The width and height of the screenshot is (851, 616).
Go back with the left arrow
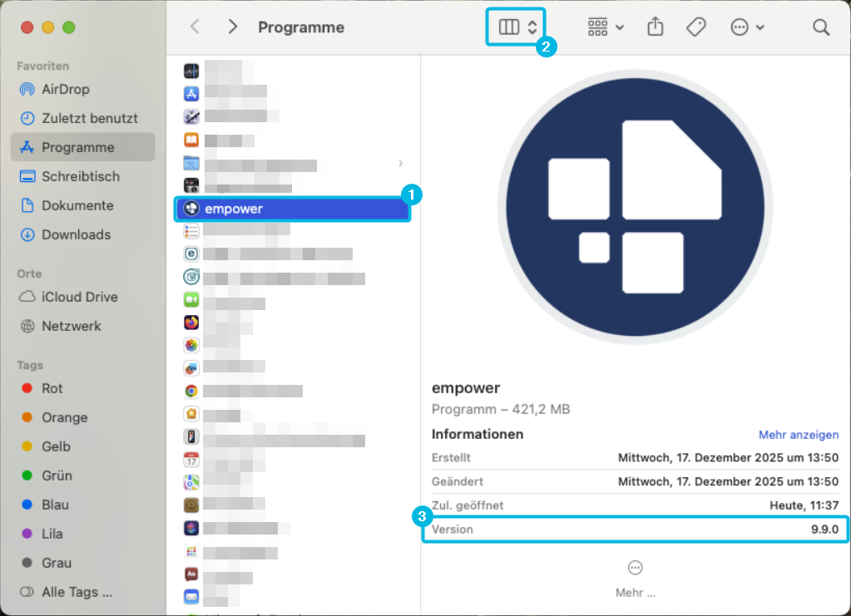pyautogui.click(x=195, y=27)
